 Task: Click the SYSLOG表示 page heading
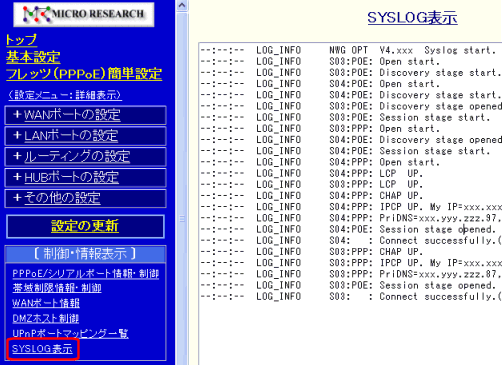[x=412, y=18]
